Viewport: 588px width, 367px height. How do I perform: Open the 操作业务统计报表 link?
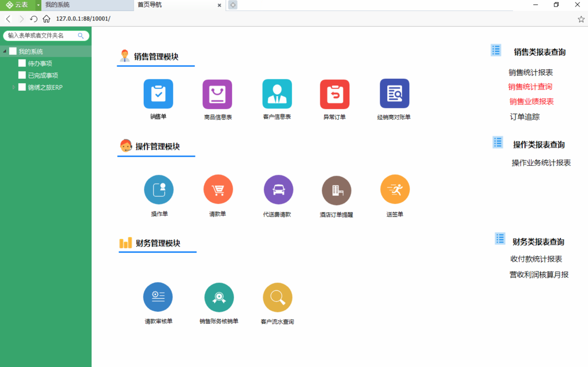click(x=541, y=163)
